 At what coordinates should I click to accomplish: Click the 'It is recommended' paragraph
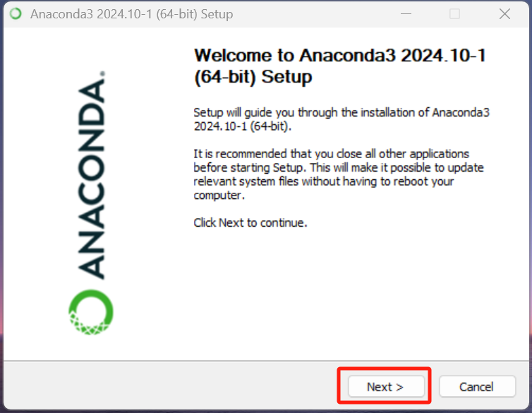pos(339,174)
